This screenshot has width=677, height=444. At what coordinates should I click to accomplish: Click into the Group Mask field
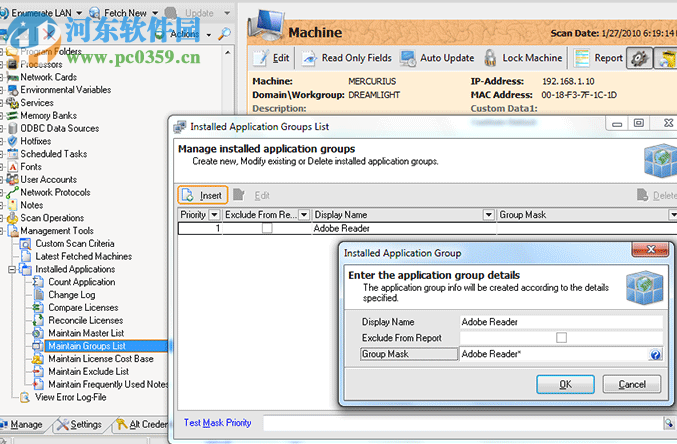click(x=554, y=354)
